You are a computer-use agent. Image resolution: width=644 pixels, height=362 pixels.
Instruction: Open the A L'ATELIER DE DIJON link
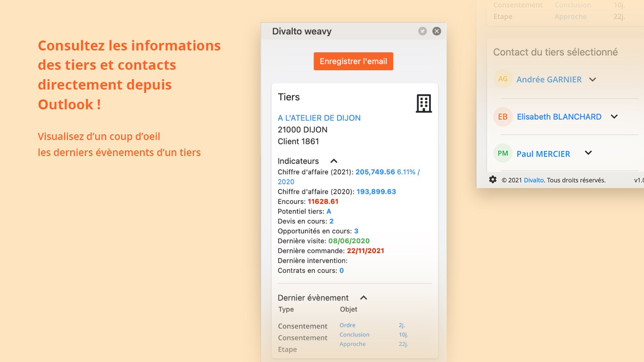[x=319, y=118]
